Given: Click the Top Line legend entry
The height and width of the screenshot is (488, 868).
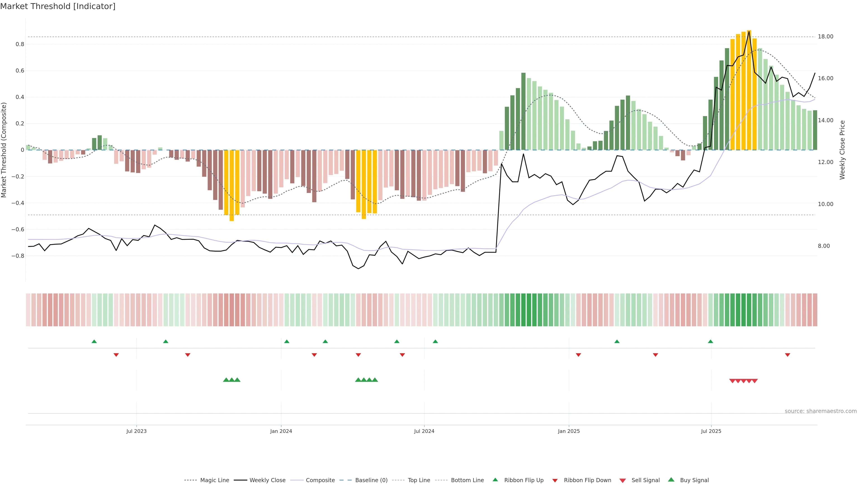Looking at the screenshot, I should tap(419, 480).
